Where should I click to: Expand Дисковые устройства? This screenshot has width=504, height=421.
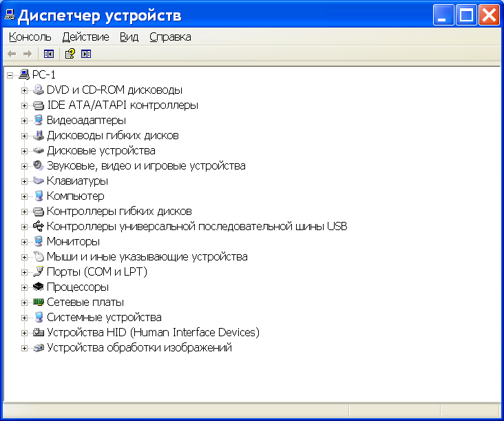click(x=24, y=151)
